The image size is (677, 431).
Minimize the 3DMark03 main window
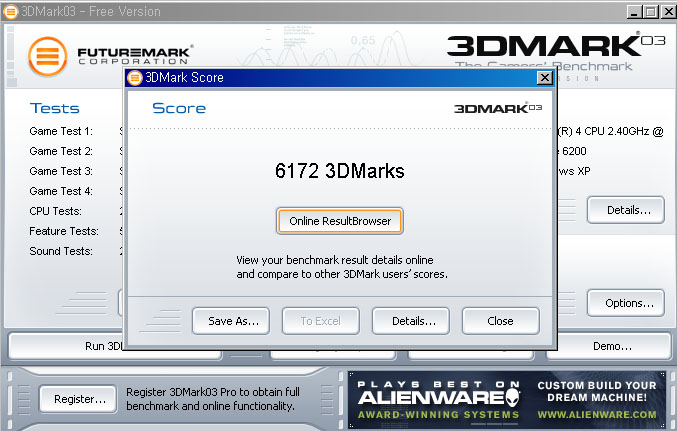[633, 12]
